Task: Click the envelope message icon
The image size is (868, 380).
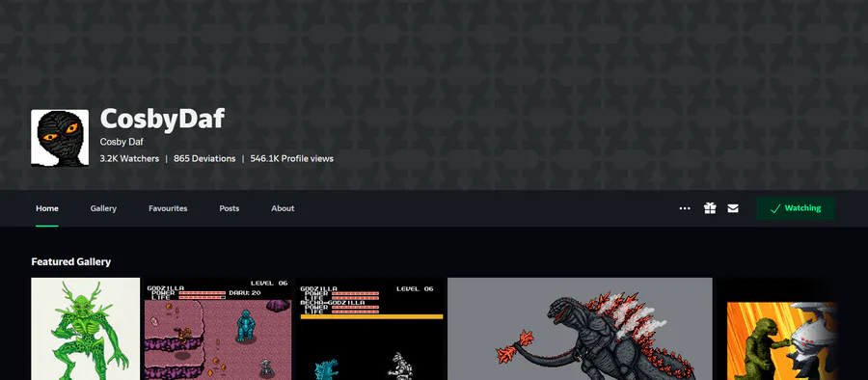Action: 732,208
